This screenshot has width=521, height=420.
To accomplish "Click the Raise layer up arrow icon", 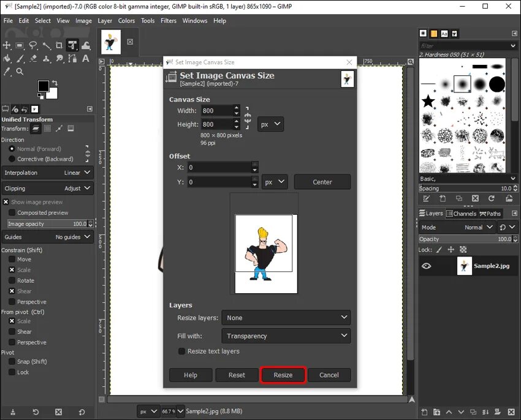I will [x=449, y=412].
